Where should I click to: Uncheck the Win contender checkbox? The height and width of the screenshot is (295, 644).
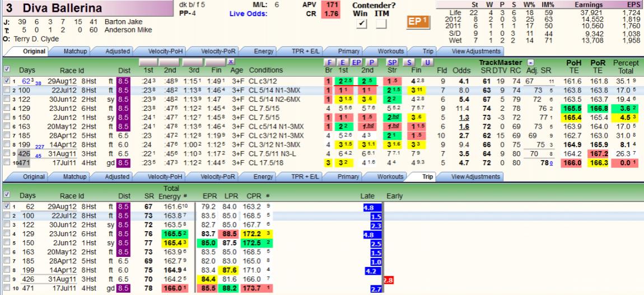tap(361, 24)
